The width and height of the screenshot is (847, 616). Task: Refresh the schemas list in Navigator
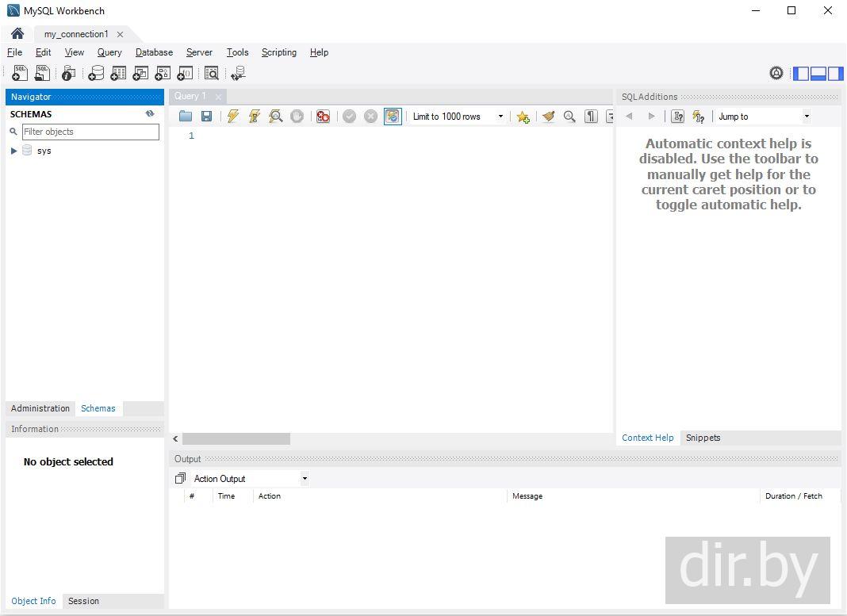point(150,114)
